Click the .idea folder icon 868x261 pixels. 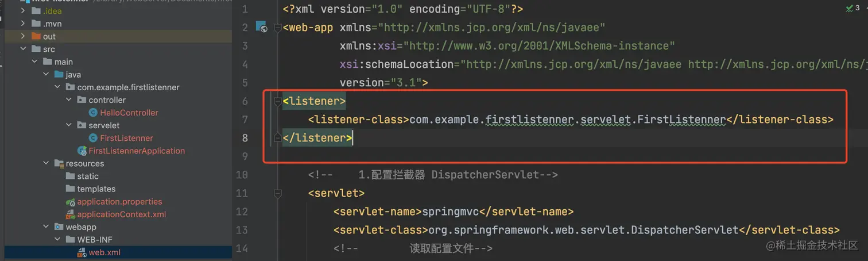36,11
